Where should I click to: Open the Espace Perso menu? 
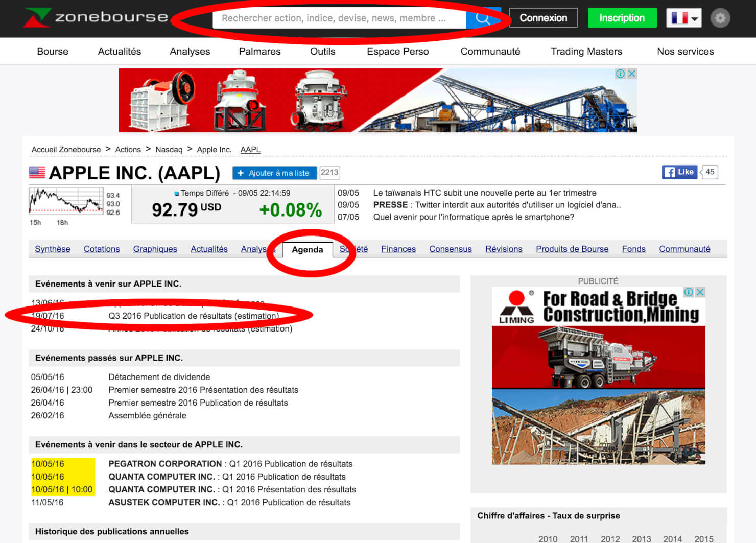coord(398,51)
